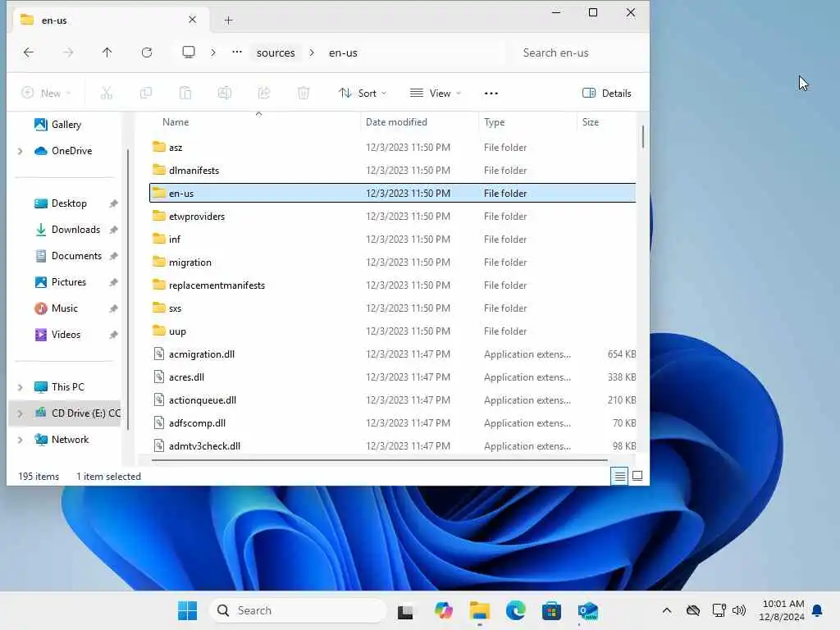Select the uup folder

[393, 331]
